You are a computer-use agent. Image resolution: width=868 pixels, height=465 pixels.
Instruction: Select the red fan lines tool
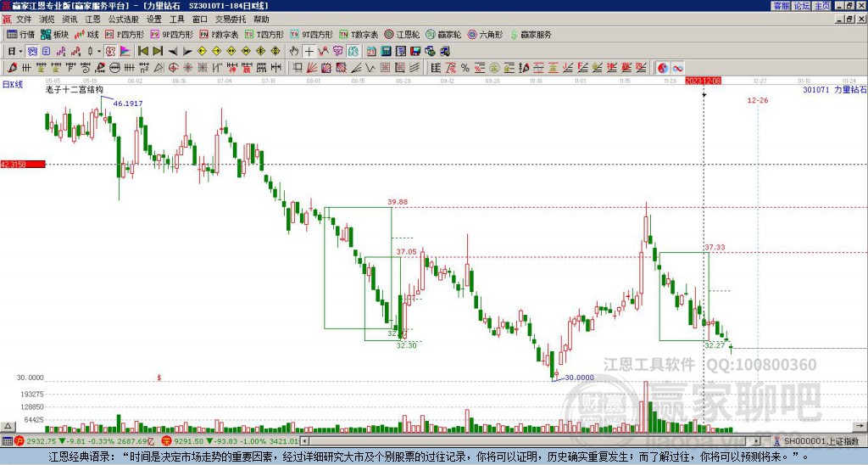(x=311, y=68)
